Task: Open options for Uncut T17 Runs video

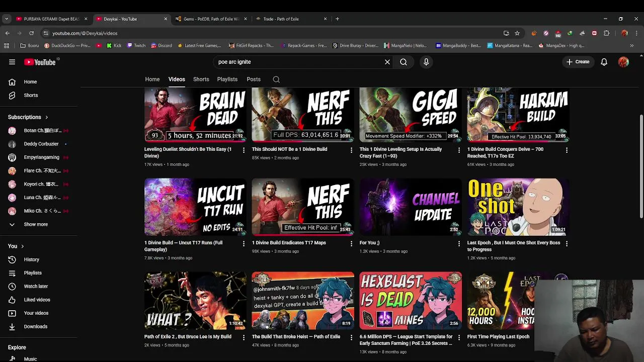Action: pyautogui.click(x=244, y=243)
